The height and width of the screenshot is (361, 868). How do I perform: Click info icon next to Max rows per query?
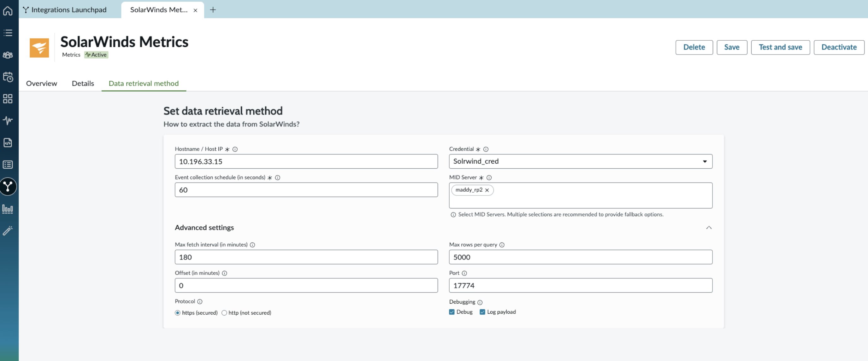[x=502, y=245]
